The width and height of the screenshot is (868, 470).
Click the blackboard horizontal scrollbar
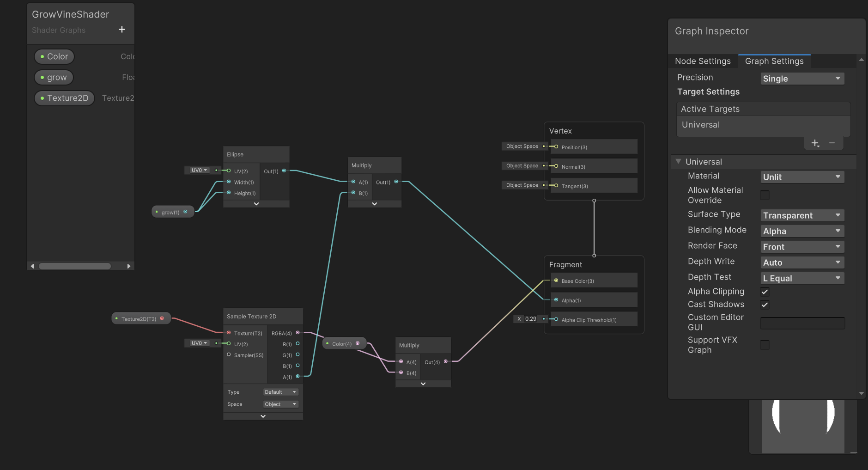point(75,266)
